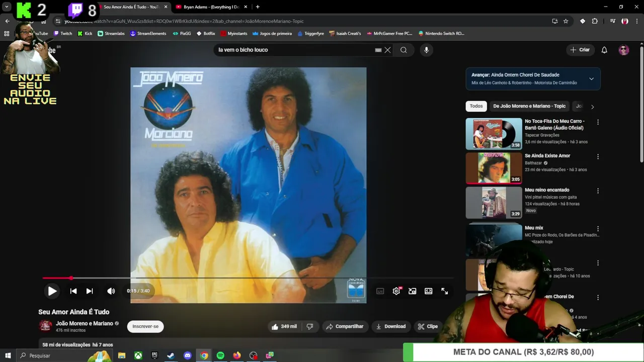Bookmark this page with star icon
Viewport: 644px width, 362px height.
566,21
